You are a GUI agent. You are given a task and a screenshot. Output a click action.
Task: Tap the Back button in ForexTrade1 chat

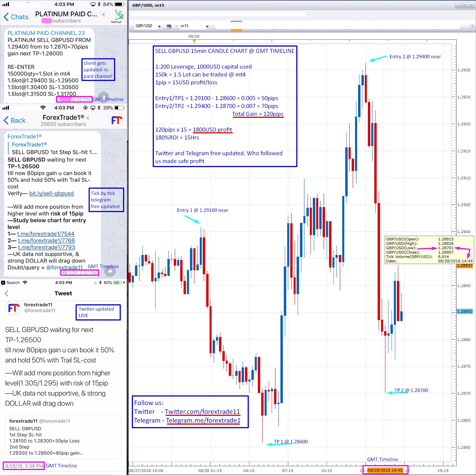click(15, 120)
